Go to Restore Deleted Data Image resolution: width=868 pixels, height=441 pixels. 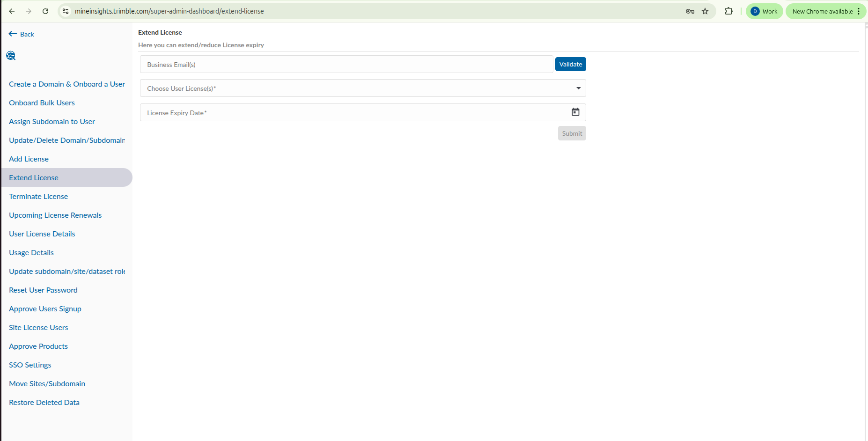pos(44,403)
